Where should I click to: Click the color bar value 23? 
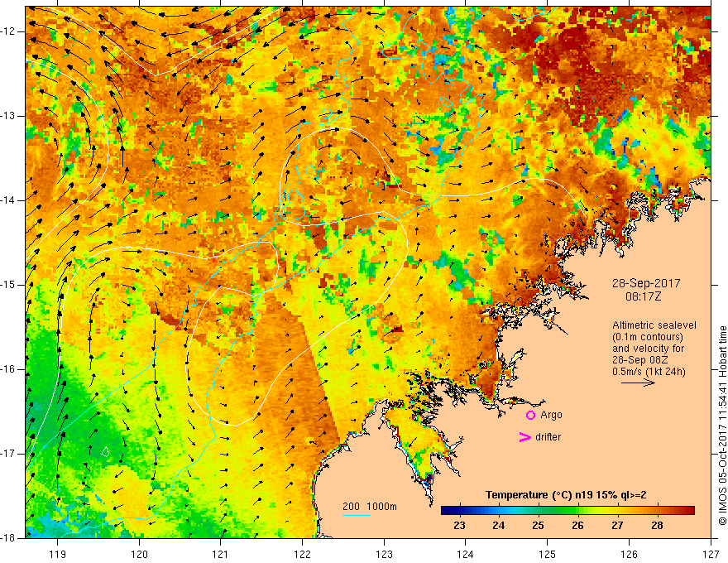(459, 526)
